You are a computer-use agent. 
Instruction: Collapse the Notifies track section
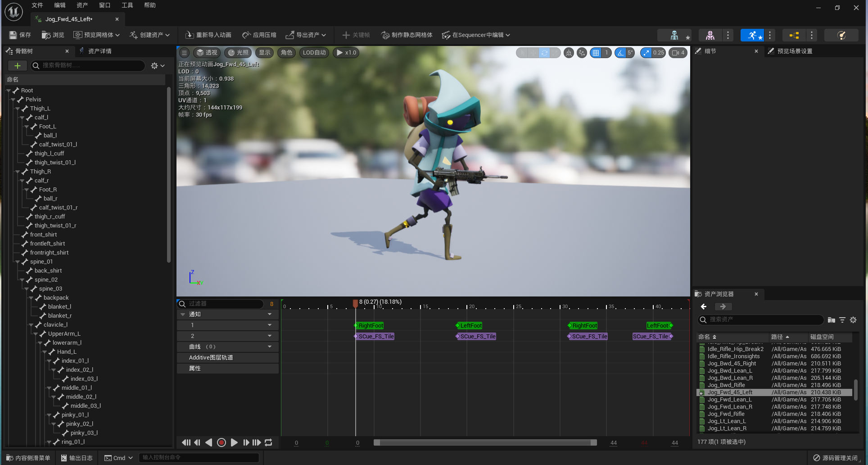pyautogui.click(x=183, y=315)
